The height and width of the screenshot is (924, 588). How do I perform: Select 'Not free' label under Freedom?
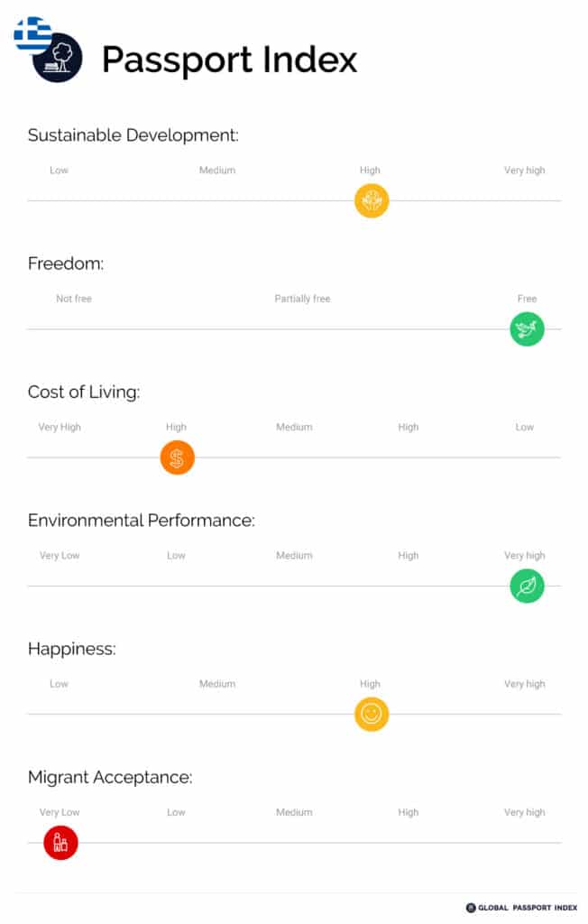[x=74, y=299]
